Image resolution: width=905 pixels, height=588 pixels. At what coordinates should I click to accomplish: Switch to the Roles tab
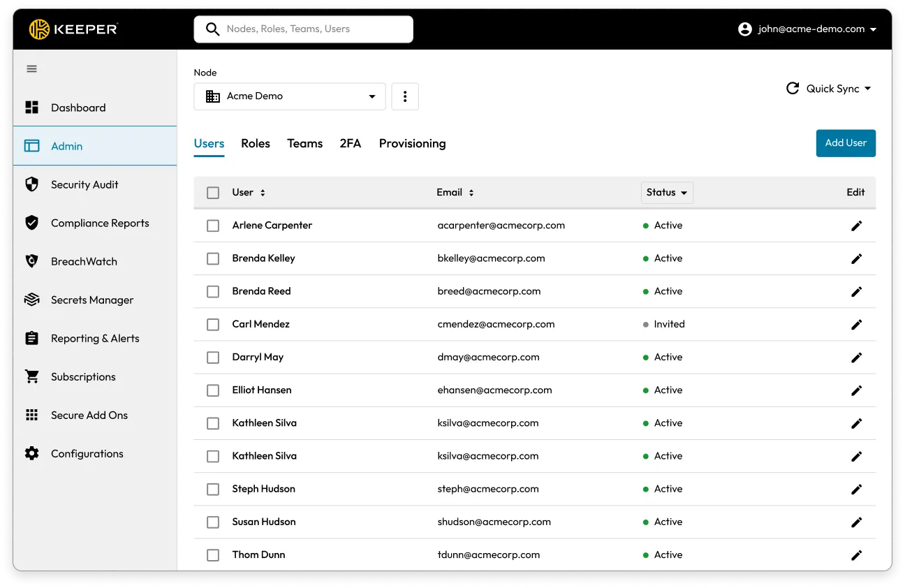click(256, 144)
